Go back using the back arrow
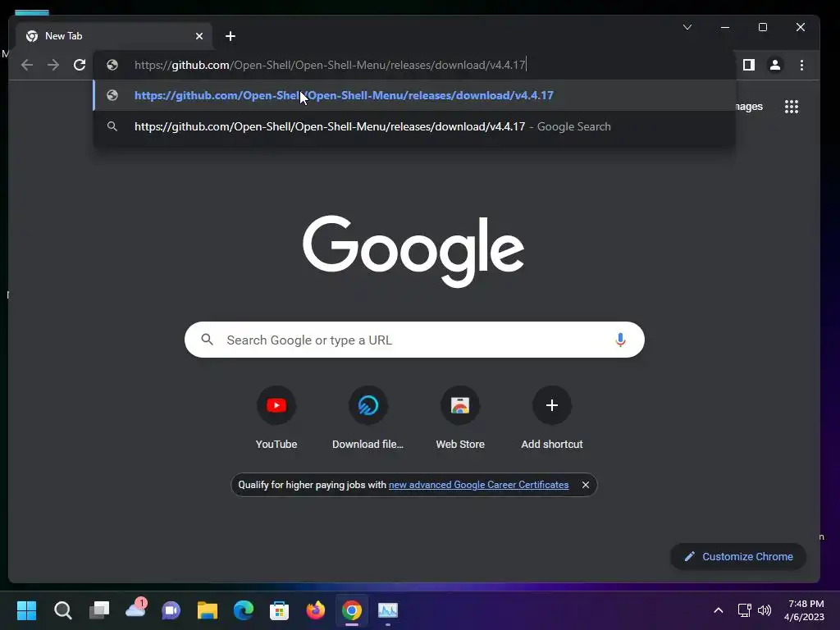Image resolution: width=840 pixels, height=630 pixels. (27, 65)
